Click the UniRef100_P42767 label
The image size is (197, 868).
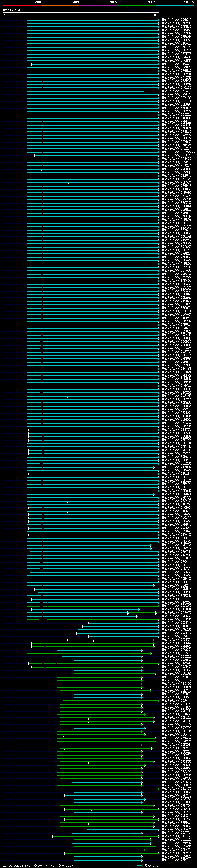click(176, 836)
